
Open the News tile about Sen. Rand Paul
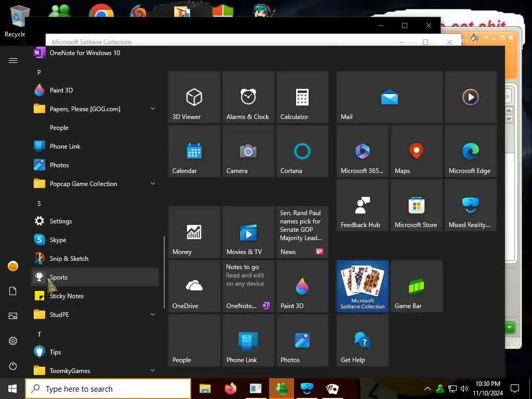point(302,232)
